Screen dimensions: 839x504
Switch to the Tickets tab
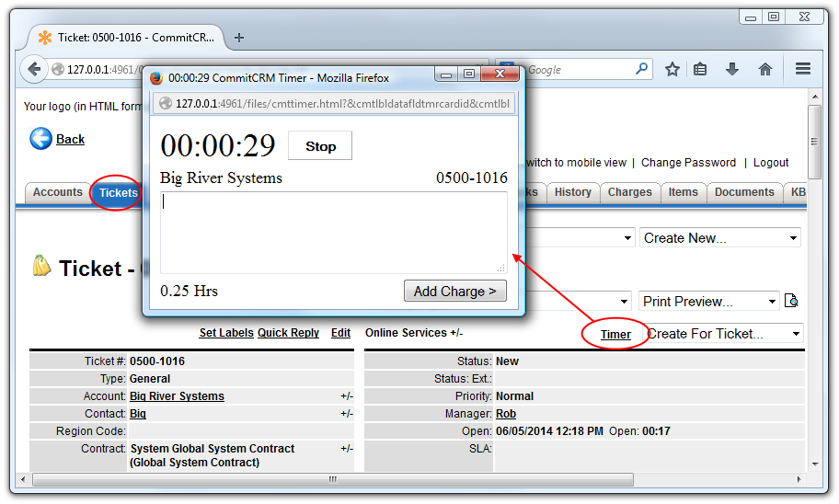pyautogui.click(x=118, y=192)
